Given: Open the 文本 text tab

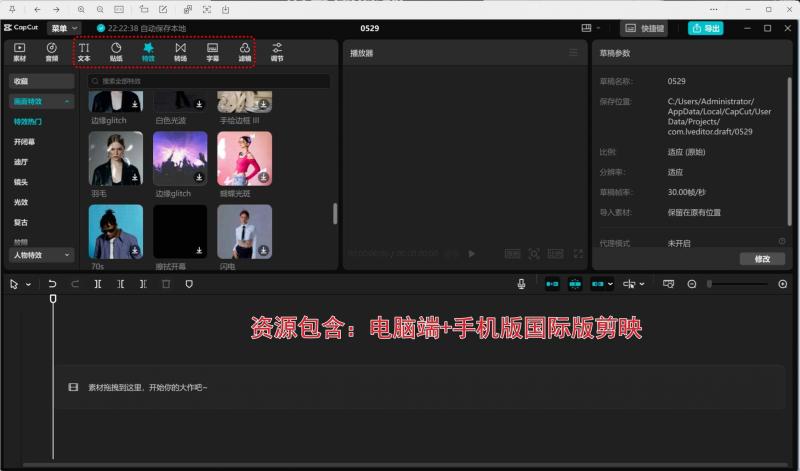Looking at the screenshot, I should (x=84, y=52).
